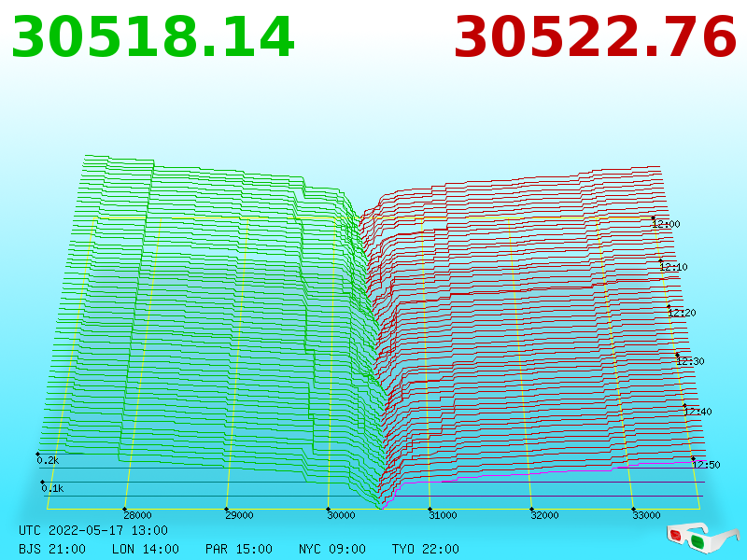Click the green bid price 30518.14

coord(153,37)
